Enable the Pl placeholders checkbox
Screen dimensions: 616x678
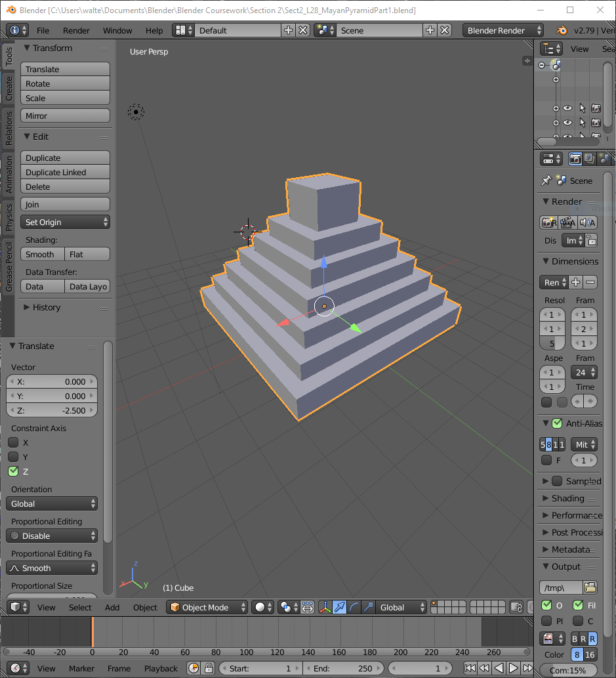(x=546, y=621)
